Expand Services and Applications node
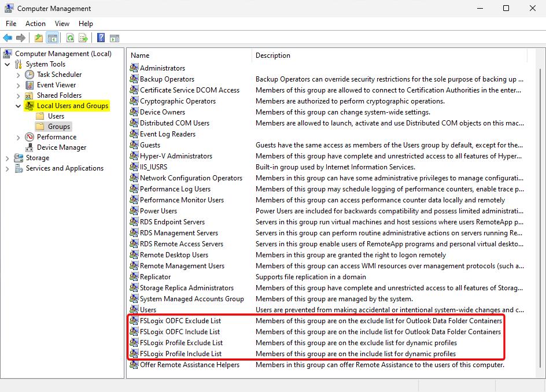The width and height of the screenshot is (546, 392). [8, 169]
